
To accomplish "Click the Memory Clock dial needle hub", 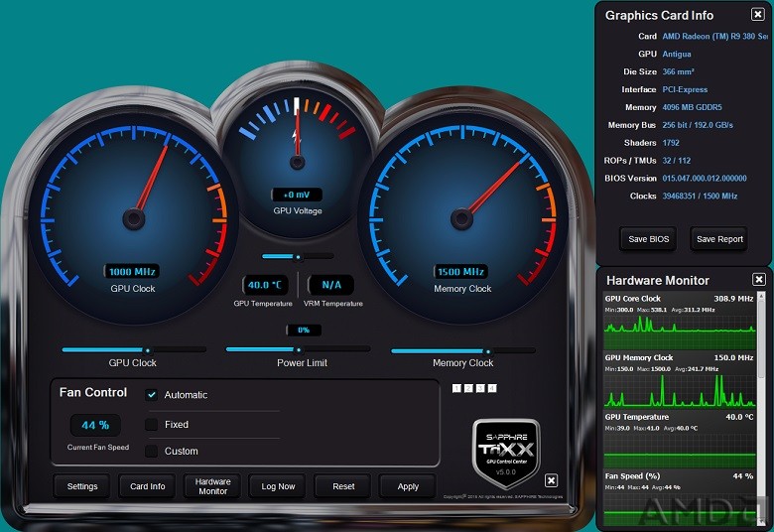I will tap(461, 218).
